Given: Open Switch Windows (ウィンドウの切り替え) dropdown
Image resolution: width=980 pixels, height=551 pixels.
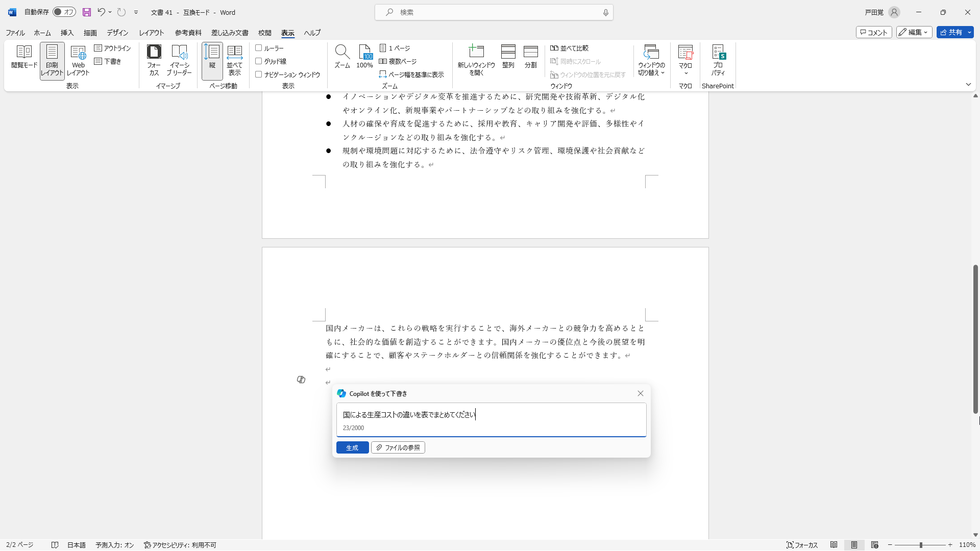Looking at the screenshot, I should pyautogui.click(x=652, y=61).
